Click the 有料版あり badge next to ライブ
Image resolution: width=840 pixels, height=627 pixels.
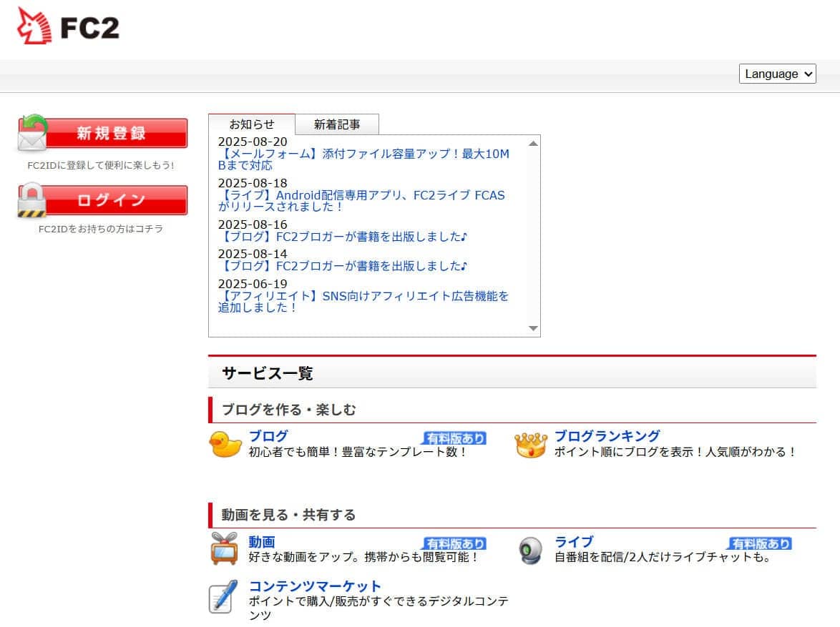[x=760, y=543]
